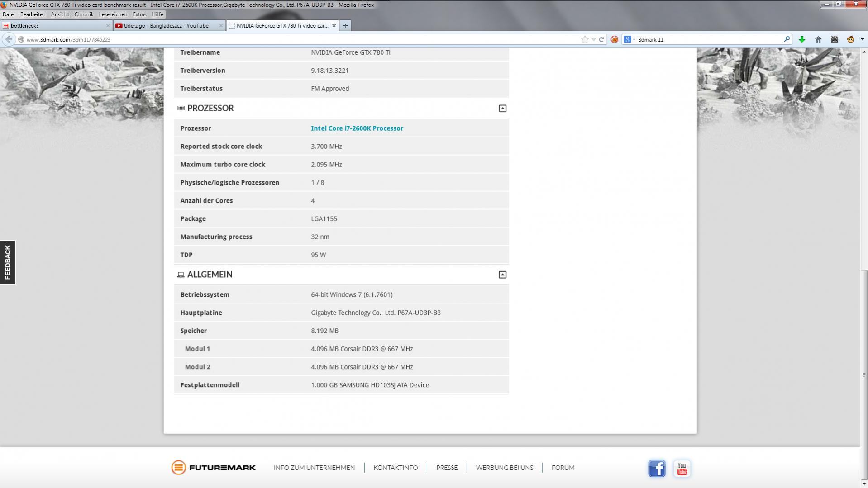This screenshot has width=868, height=488.
Task: Switch to the Uderz go YouTube tab
Action: (169, 26)
